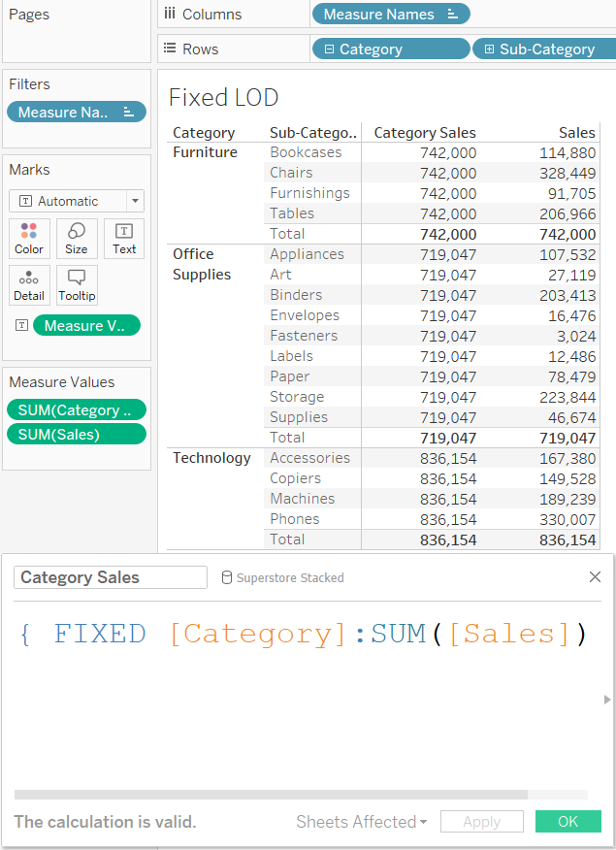
Task: Open the Size option on the Marks card
Action: pos(76,239)
